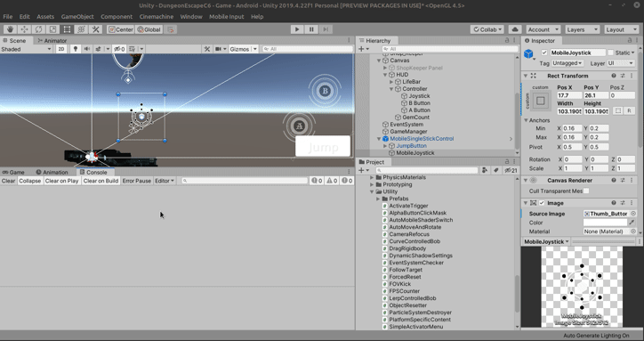Toggle Image component enabled checkbox
Viewport: 644px width, 341px height.
(542, 203)
